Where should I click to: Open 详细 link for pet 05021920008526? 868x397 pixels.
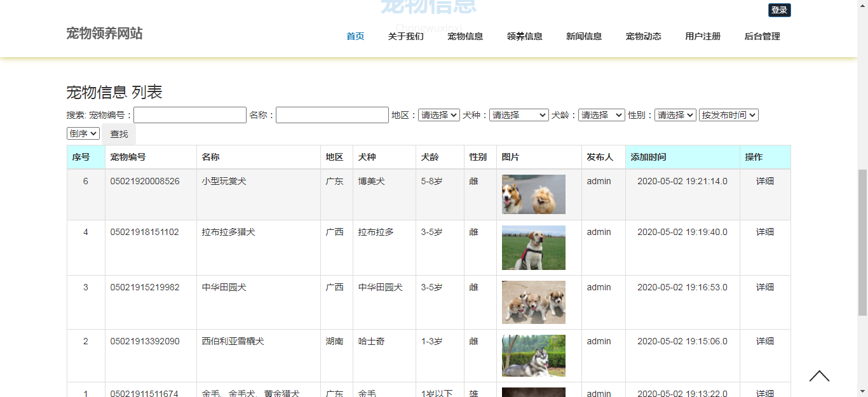pyautogui.click(x=764, y=181)
